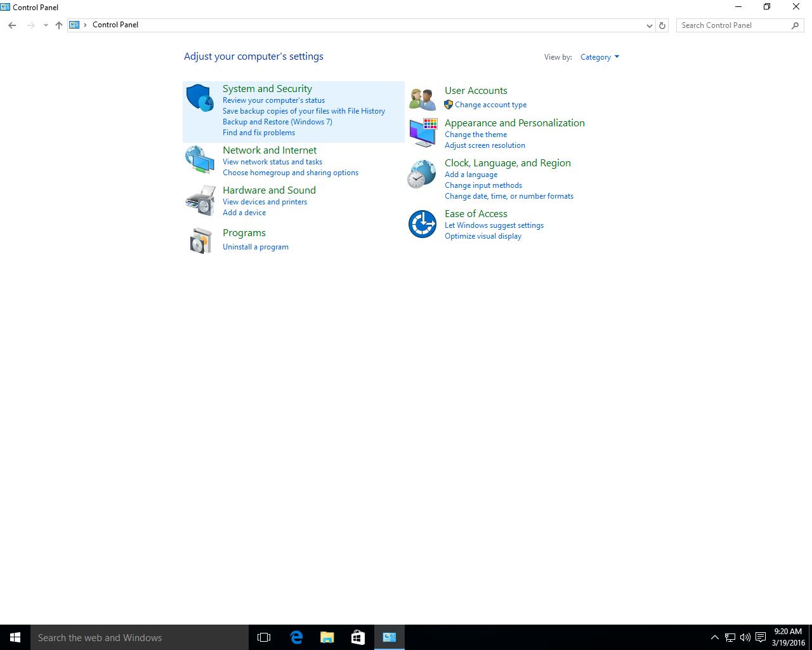Click Add a language

(471, 175)
